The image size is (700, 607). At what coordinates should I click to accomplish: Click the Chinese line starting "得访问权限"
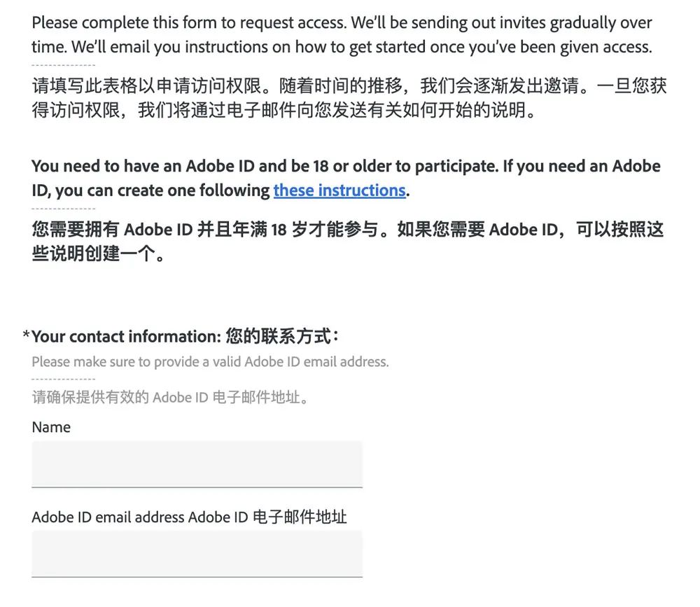(283, 110)
